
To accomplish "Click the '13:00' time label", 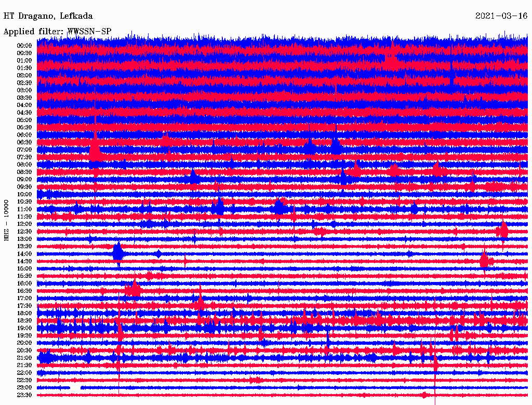I will [x=24, y=239].
